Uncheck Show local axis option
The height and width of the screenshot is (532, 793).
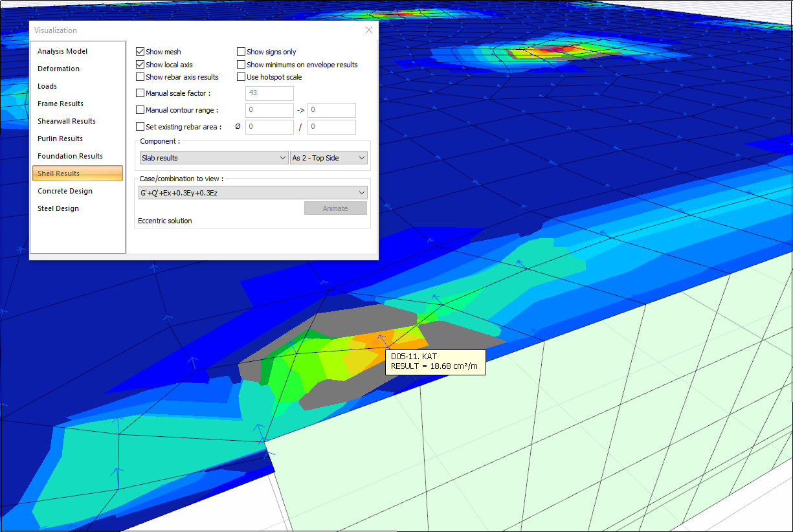tap(140, 65)
